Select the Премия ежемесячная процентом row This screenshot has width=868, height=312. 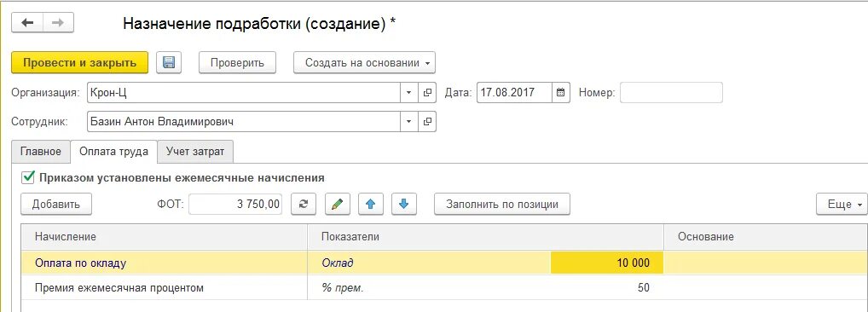click(444, 287)
